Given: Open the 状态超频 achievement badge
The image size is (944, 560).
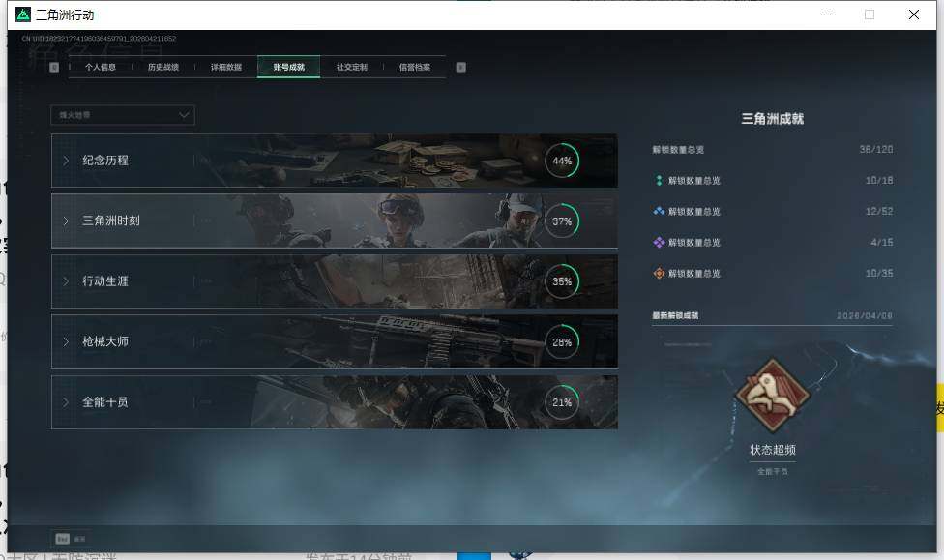Looking at the screenshot, I should click(x=772, y=396).
